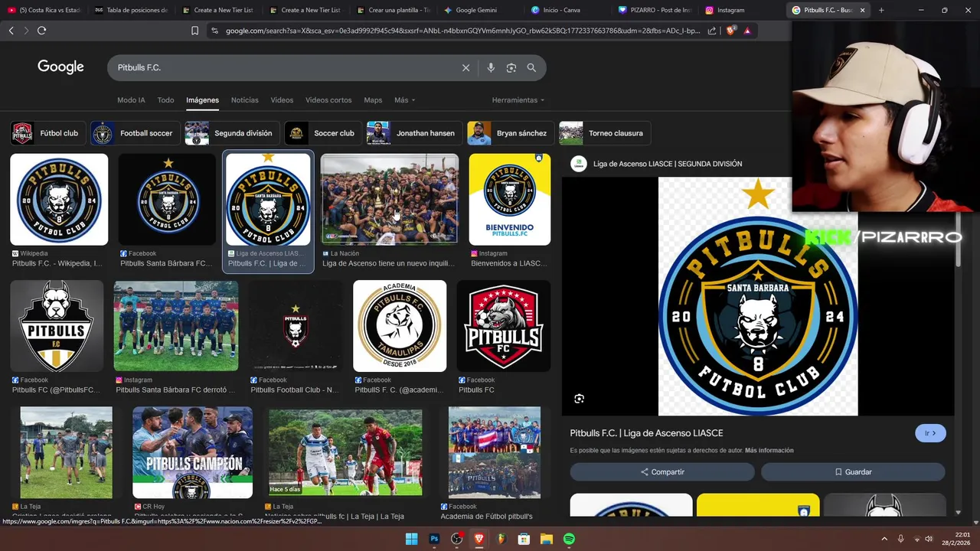Select the Imágenes tab

(x=202, y=100)
